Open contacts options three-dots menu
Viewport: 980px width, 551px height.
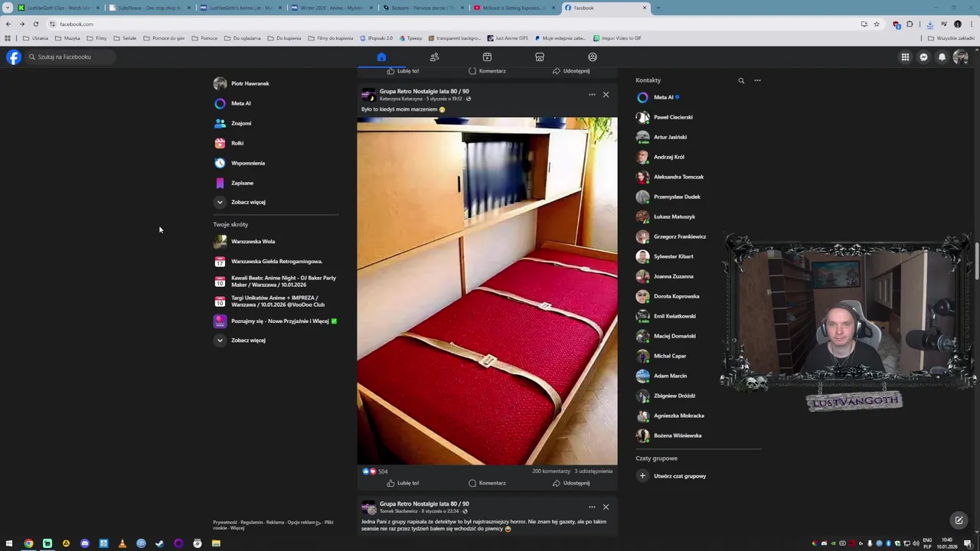(x=757, y=80)
